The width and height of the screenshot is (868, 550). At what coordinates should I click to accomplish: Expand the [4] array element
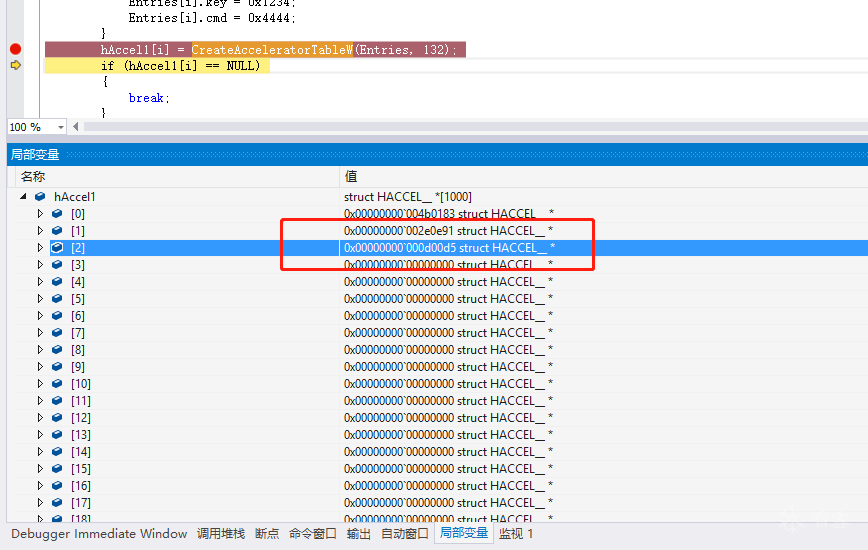coord(40,282)
